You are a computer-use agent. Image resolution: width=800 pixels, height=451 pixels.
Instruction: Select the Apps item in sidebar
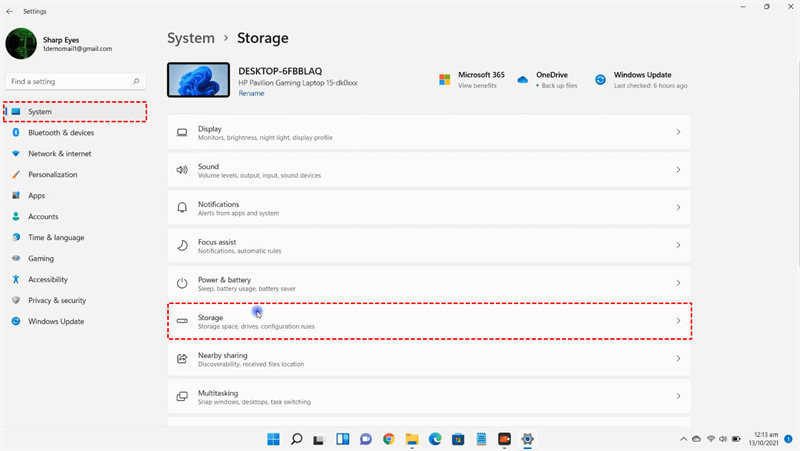pyautogui.click(x=36, y=196)
